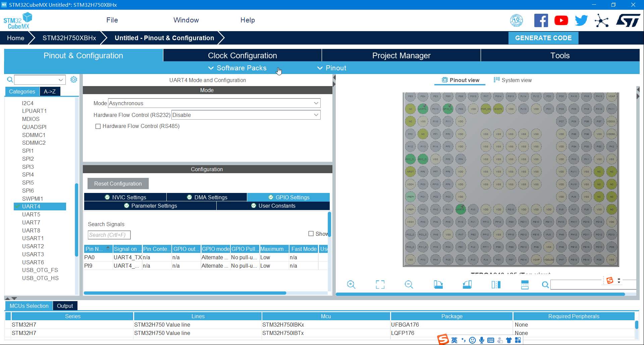Click the pinout view horizontal scrollbar

coord(480,294)
